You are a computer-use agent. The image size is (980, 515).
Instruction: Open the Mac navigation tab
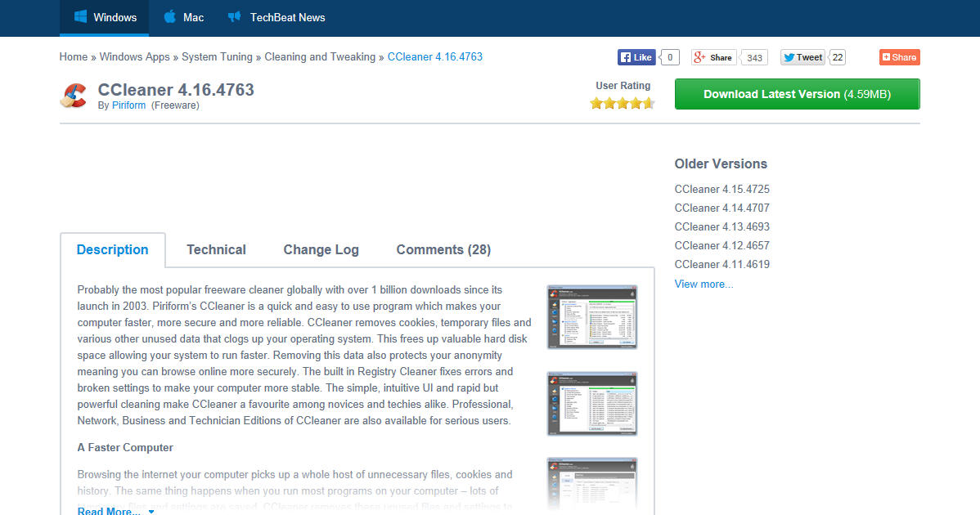184,17
